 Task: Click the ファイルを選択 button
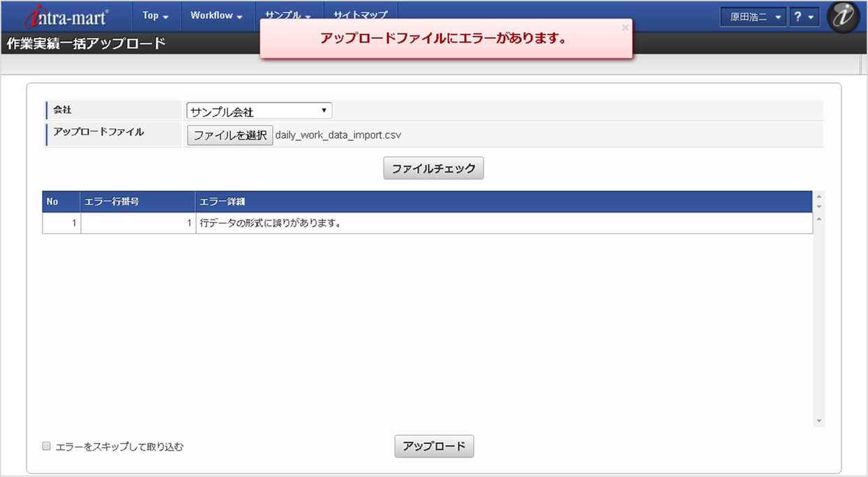pyautogui.click(x=230, y=135)
